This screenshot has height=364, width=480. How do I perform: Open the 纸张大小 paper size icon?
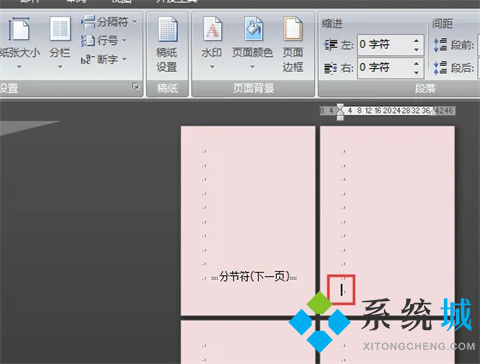[19, 30]
